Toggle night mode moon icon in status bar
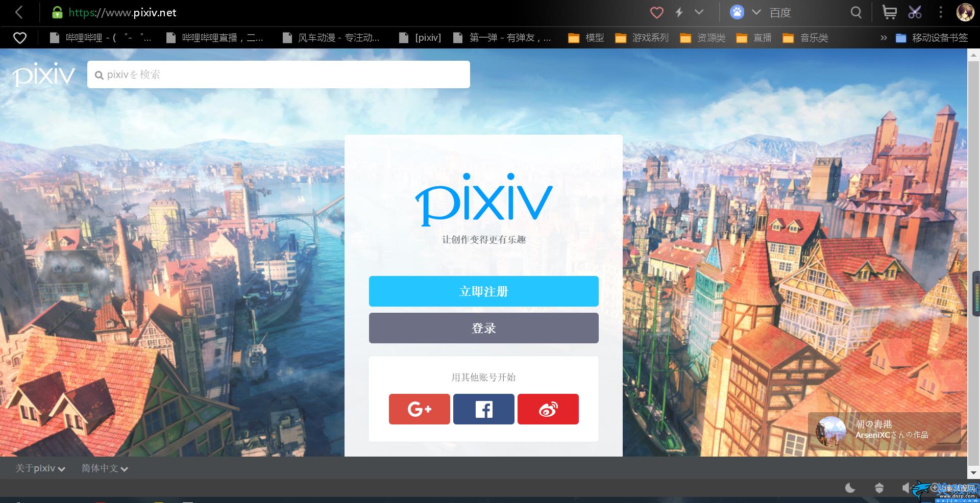This screenshot has height=503, width=980. [x=850, y=488]
